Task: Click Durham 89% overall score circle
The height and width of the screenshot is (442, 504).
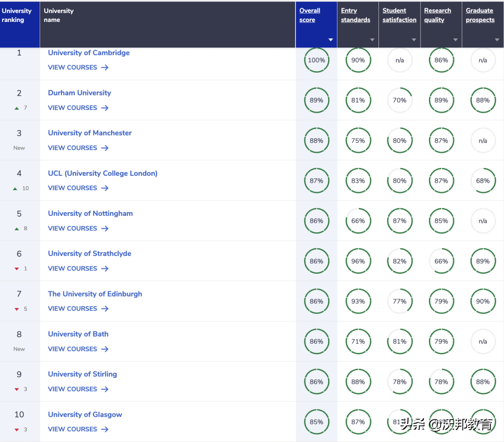Action: tap(316, 100)
